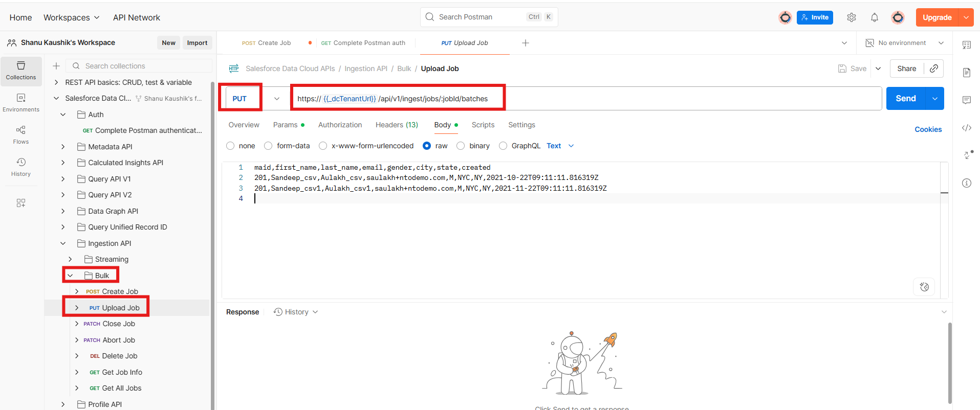Open settings gear icon in header
The image size is (980, 410).
pos(851,17)
